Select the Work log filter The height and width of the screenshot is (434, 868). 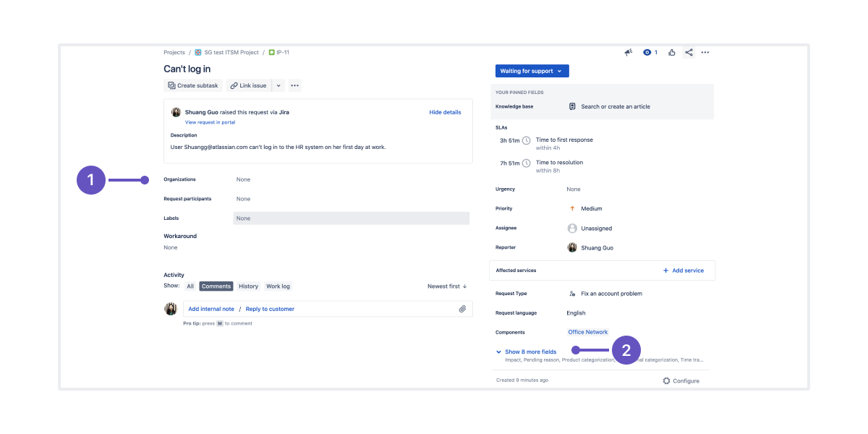278,286
